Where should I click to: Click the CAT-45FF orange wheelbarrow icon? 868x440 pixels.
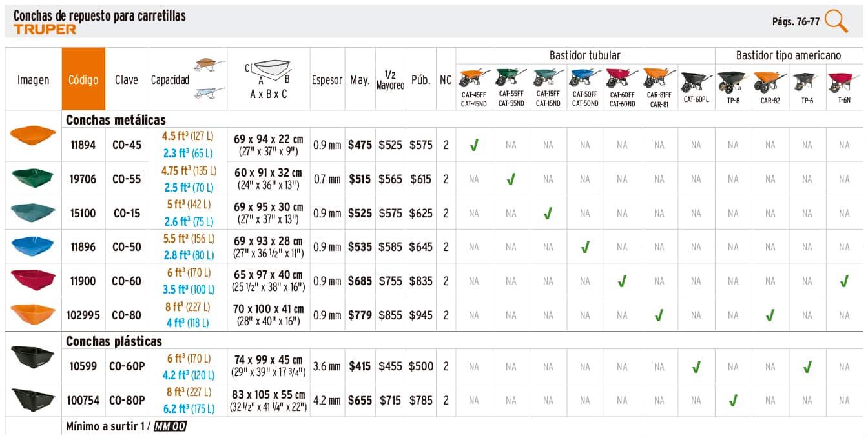(x=474, y=79)
